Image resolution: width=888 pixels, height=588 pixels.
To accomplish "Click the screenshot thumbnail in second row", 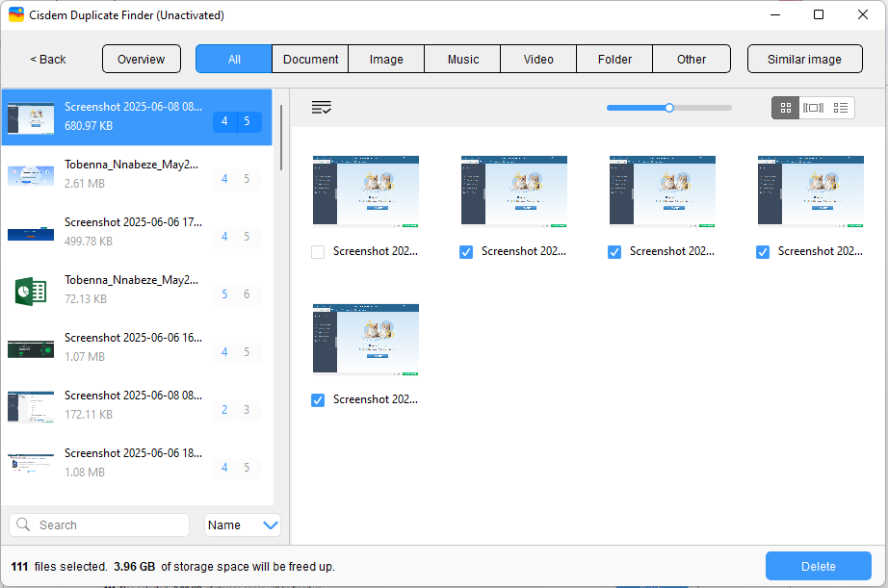I will tap(366, 340).
